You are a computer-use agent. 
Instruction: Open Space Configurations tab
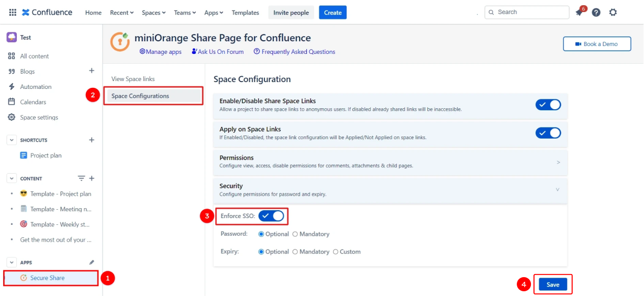[153, 96]
